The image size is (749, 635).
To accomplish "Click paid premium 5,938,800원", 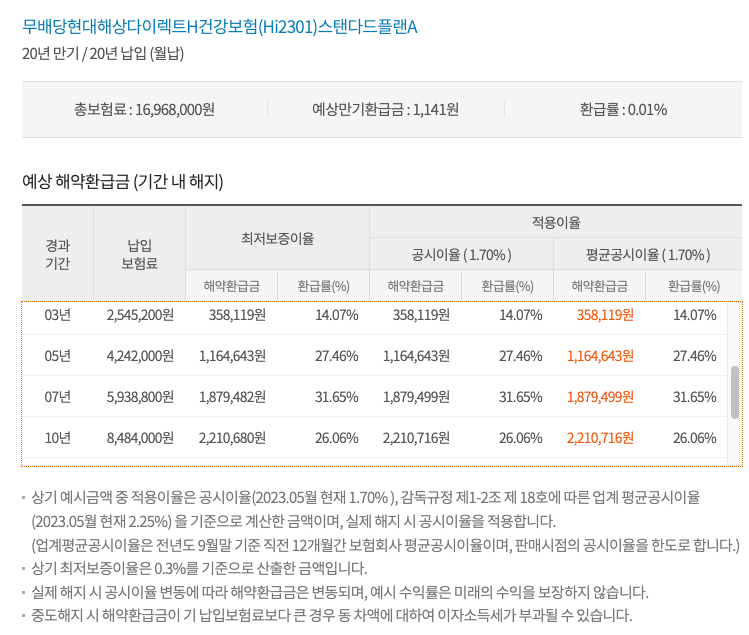I will pyautogui.click(x=140, y=397).
